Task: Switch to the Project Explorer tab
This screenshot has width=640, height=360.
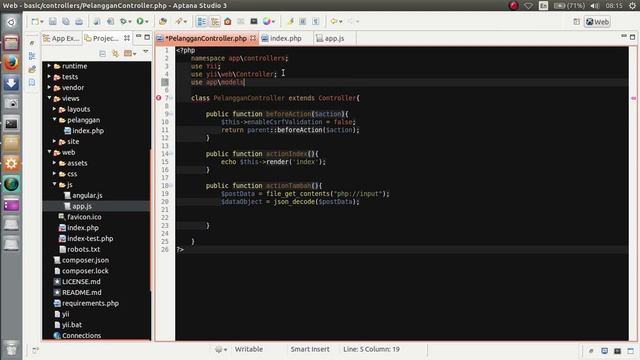Action: pos(106,38)
